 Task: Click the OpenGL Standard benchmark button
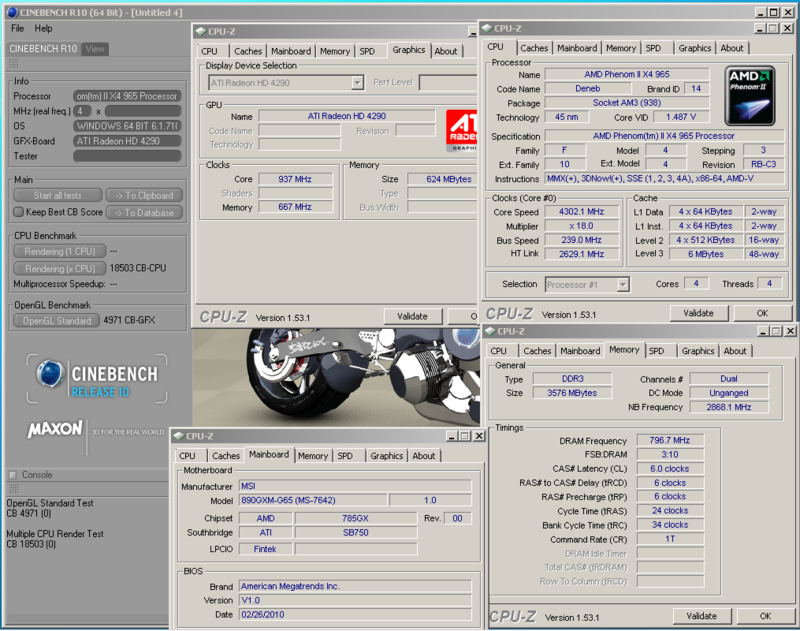pyautogui.click(x=56, y=321)
